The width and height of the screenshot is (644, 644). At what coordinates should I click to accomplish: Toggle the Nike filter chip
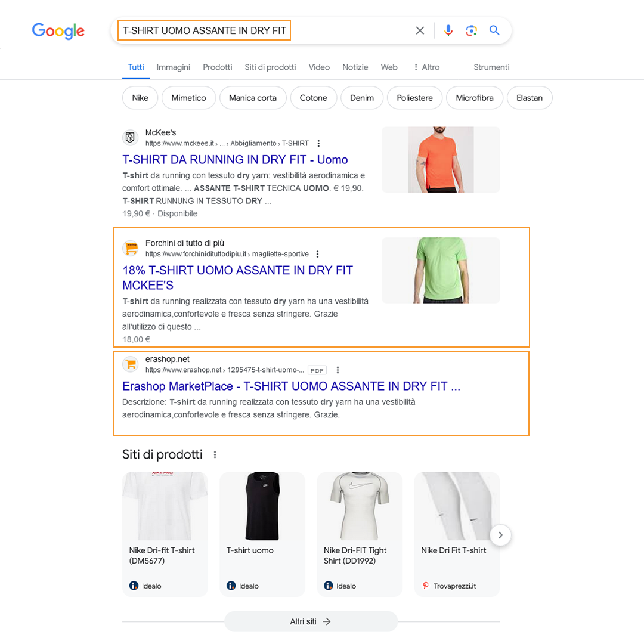click(x=140, y=97)
